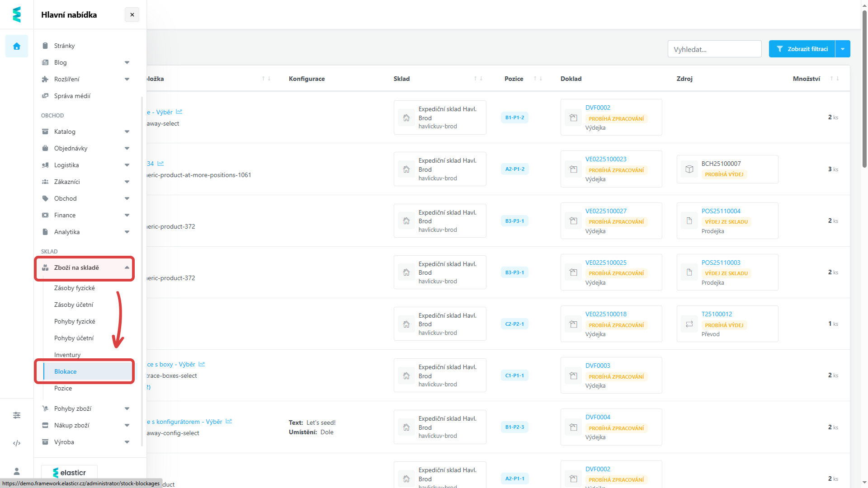Viewport: 868px width, 488px height.
Task: Select Zásoby fyzické menu item
Action: coord(75,288)
